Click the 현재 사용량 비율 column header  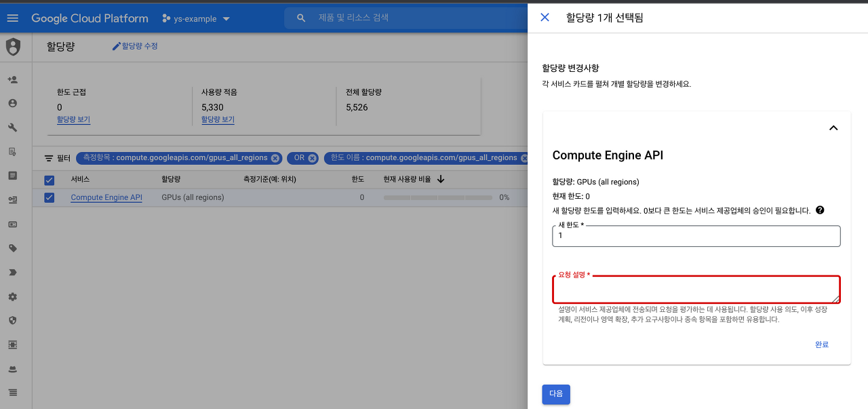coord(408,180)
